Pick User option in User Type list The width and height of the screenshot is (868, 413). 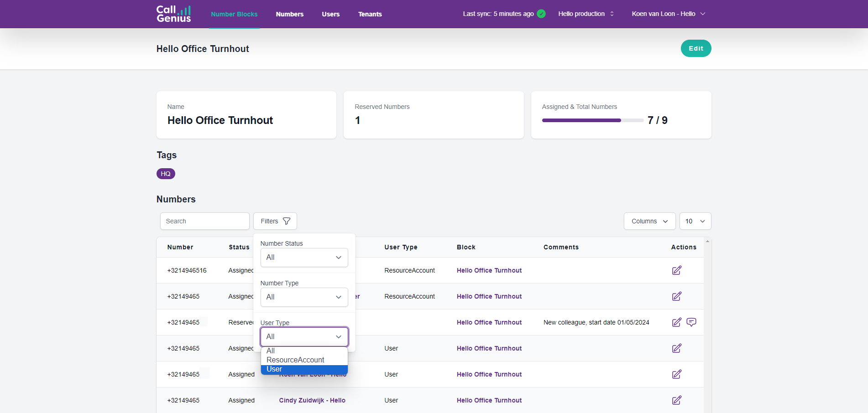click(x=304, y=369)
